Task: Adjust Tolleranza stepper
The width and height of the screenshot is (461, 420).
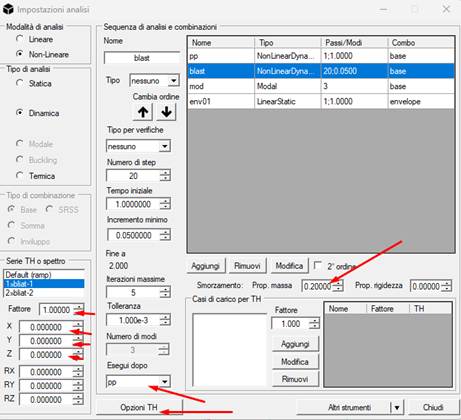Action: click(165, 320)
